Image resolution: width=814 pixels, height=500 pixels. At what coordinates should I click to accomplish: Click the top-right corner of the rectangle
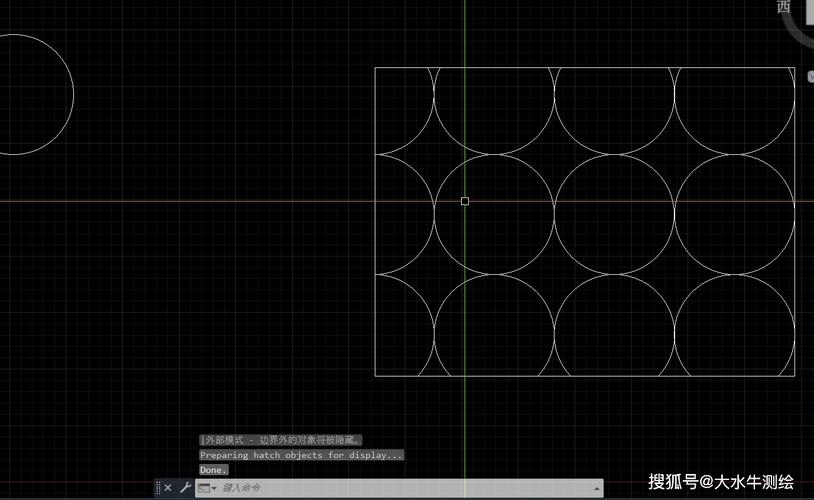tap(794, 68)
